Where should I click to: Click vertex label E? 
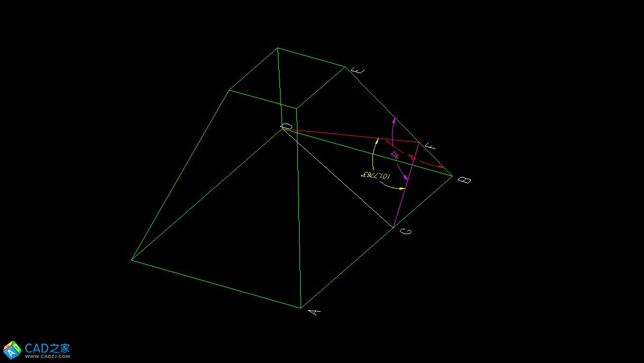click(357, 71)
